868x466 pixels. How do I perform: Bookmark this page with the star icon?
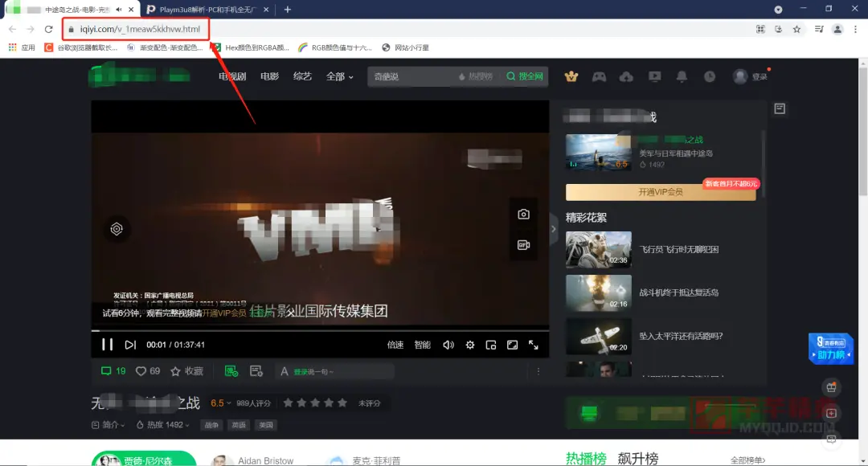point(796,30)
